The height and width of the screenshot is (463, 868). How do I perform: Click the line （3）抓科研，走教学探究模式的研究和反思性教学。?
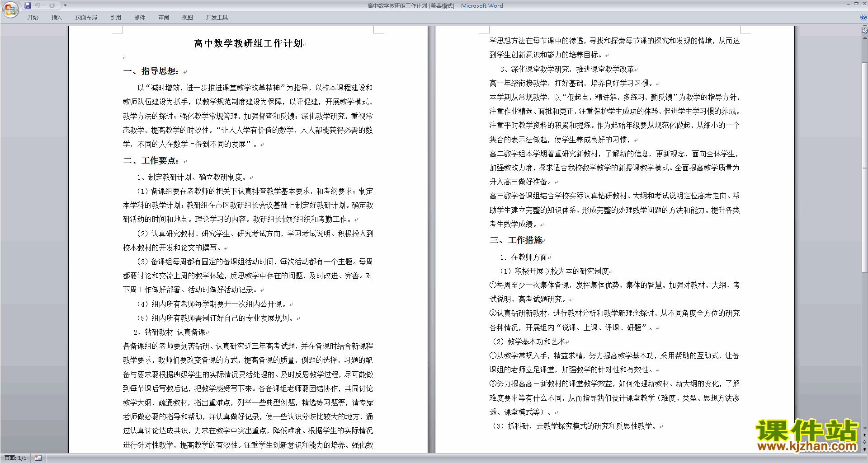coord(574,426)
